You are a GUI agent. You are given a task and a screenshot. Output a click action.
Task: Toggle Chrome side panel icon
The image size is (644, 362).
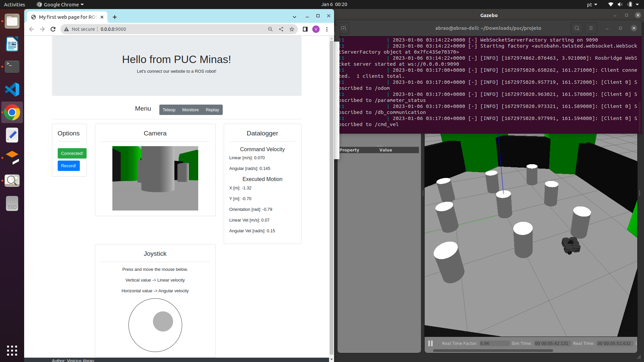[305, 29]
